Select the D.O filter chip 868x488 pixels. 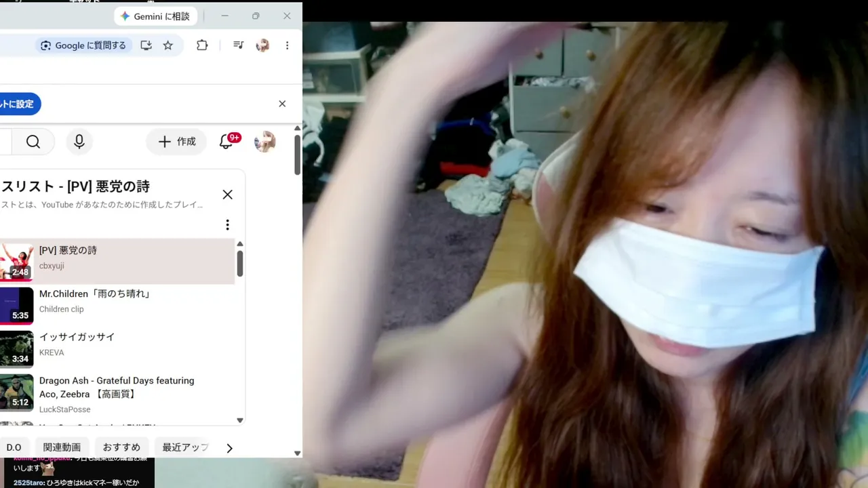pos(14,447)
